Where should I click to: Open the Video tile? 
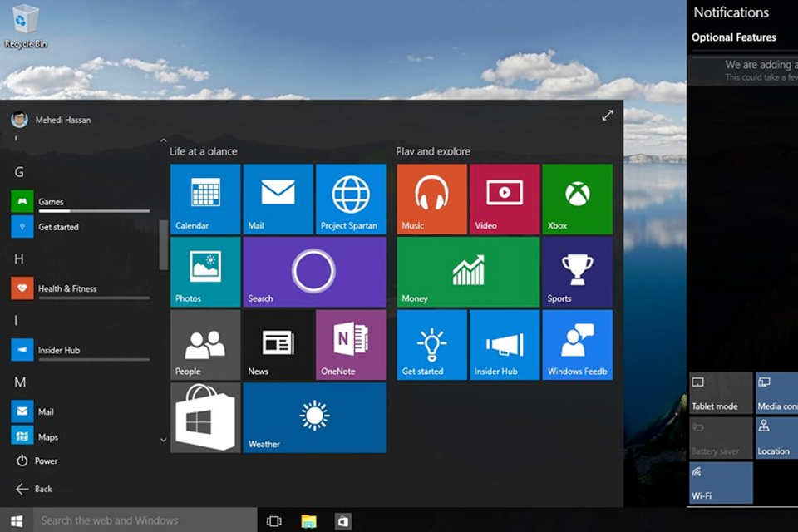[x=505, y=199]
